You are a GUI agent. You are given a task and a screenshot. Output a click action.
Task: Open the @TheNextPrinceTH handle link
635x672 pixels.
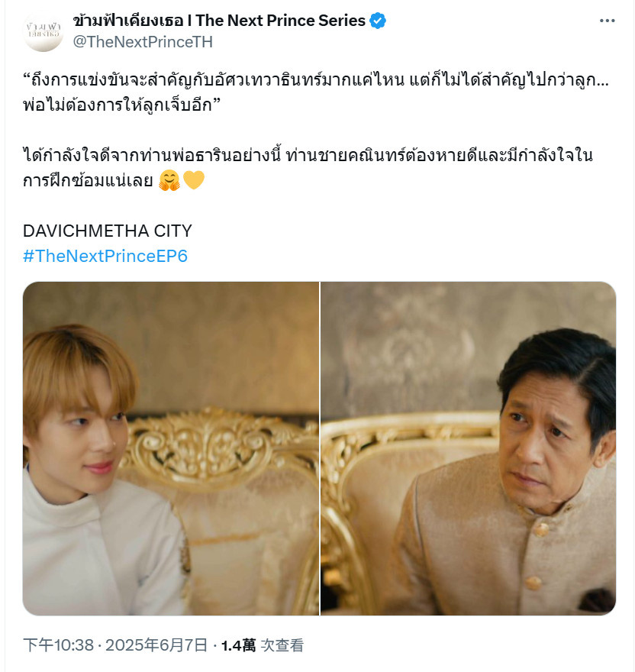[x=143, y=42]
